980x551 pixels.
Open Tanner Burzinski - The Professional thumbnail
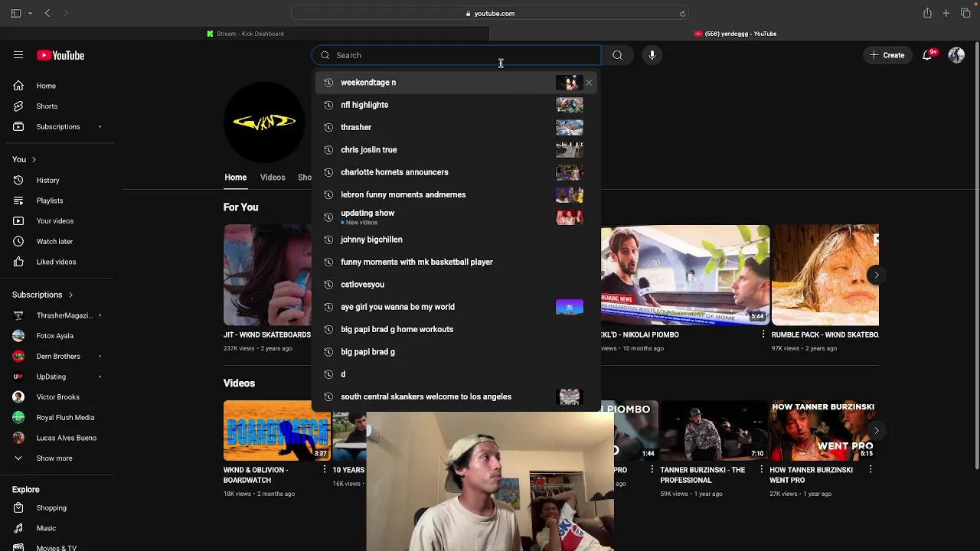tap(713, 430)
